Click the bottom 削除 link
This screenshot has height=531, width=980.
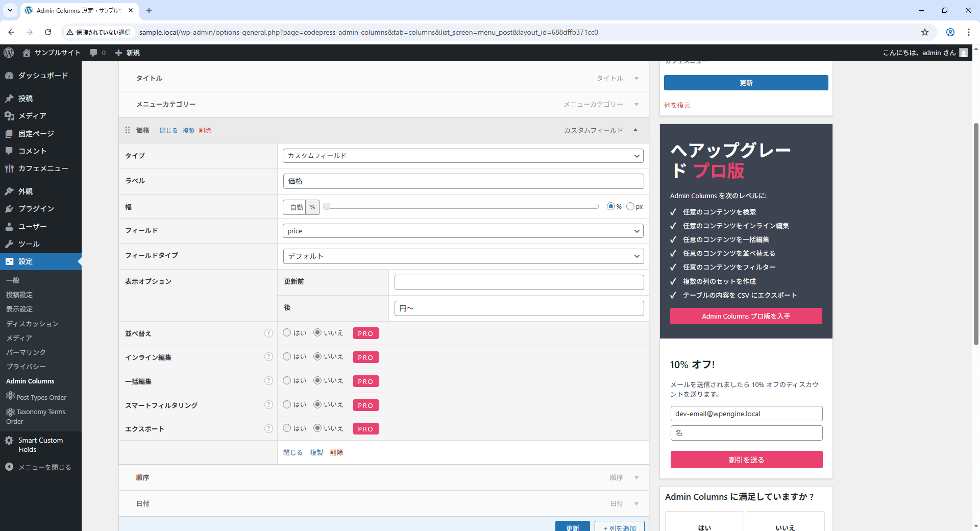tap(336, 452)
